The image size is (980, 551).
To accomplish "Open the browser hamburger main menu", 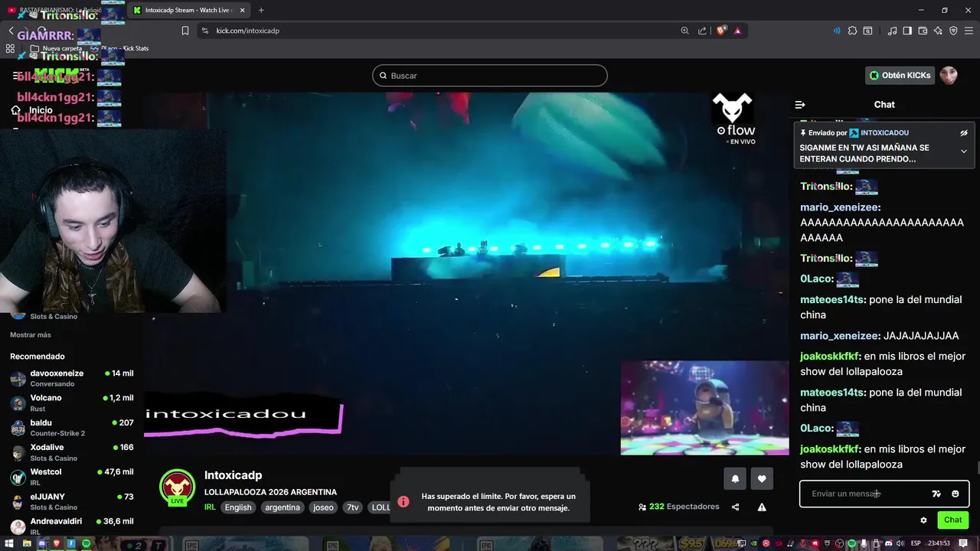I will coord(969,31).
